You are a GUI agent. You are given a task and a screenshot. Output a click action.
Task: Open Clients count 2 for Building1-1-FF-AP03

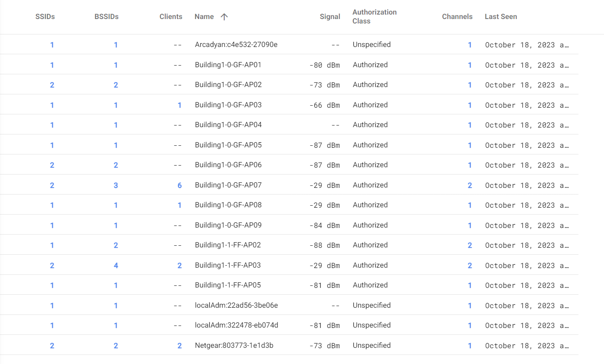[x=179, y=266]
